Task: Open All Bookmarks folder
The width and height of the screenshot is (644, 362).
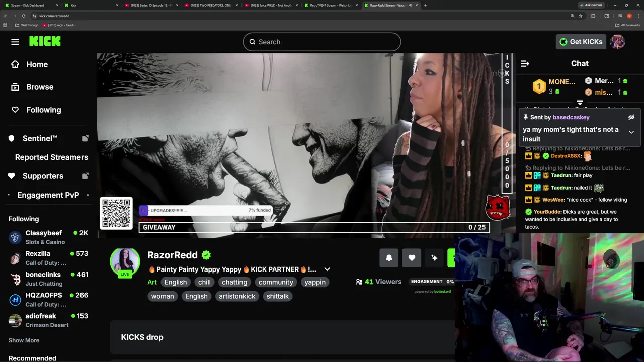Action: [x=627, y=25]
